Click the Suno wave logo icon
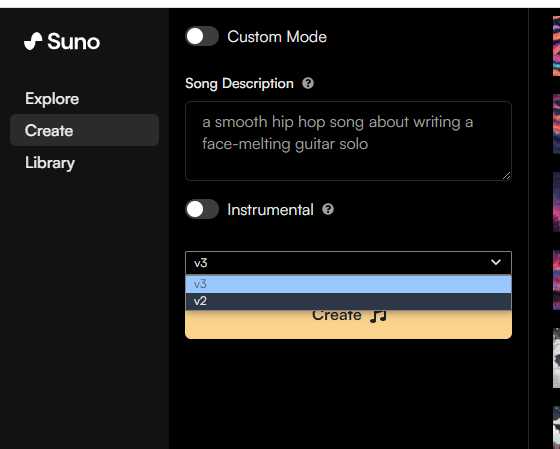 [33, 41]
